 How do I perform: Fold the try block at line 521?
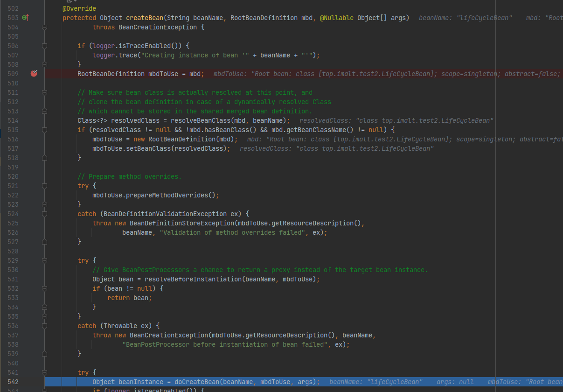point(45,186)
